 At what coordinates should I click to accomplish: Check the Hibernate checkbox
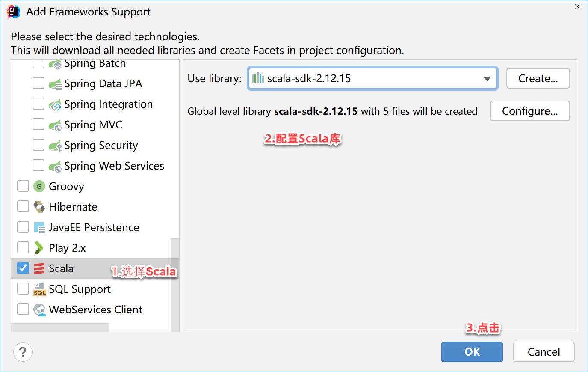(23, 206)
